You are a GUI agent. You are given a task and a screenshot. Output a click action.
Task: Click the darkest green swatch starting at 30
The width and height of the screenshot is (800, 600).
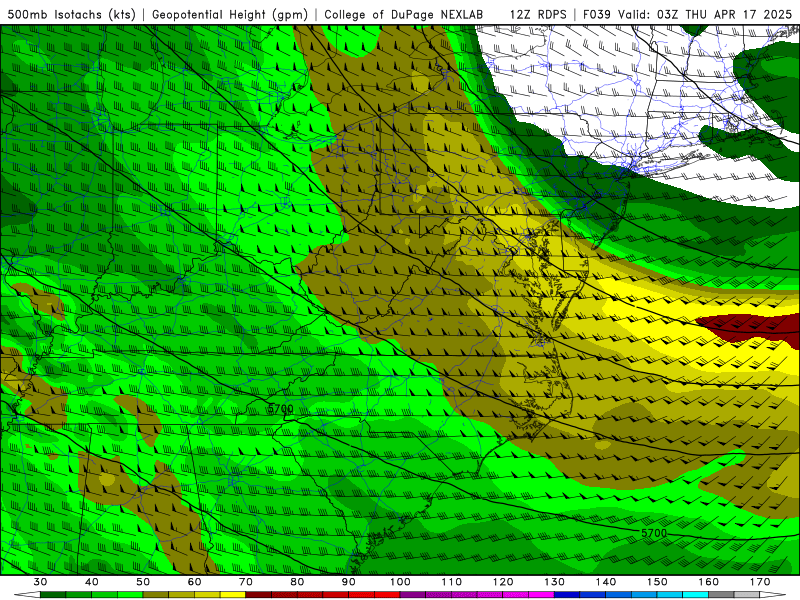point(53,595)
